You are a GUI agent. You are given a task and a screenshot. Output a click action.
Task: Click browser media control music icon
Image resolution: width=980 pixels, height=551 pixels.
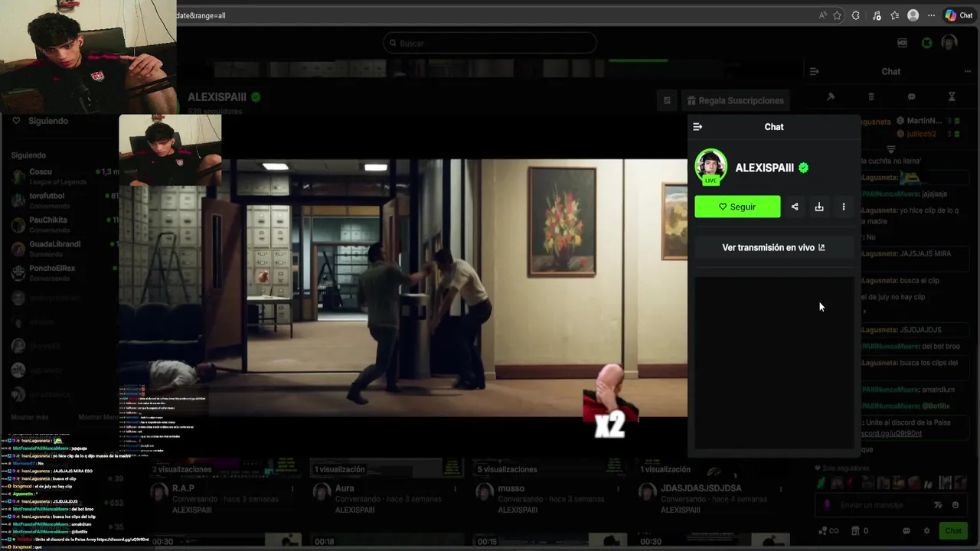click(876, 15)
